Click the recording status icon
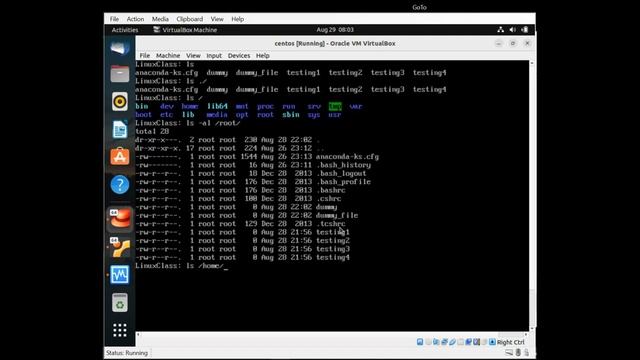This screenshot has height=360, width=640. [476, 342]
